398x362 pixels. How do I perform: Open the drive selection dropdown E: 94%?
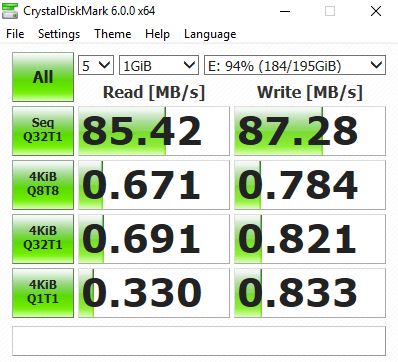(x=295, y=65)
